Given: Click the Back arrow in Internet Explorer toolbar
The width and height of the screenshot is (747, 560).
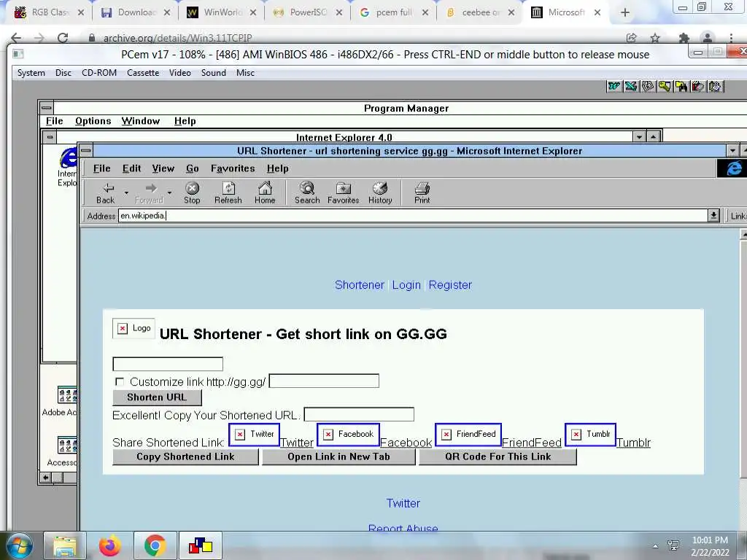Looking at the screenshot, I should [108, 188].
